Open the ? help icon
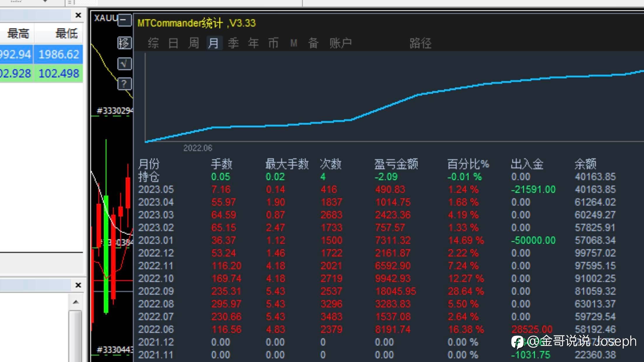This screenshot has height=362, width=644. pos(125,84)
